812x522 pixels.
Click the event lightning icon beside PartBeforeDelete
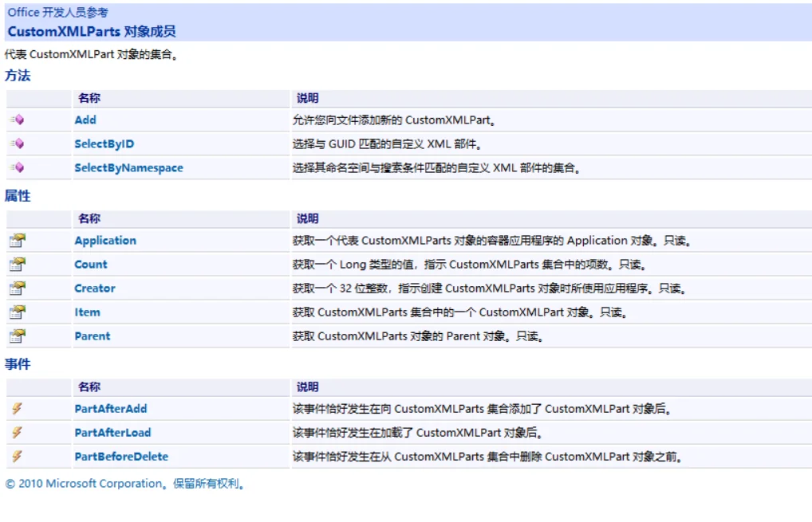17,457
